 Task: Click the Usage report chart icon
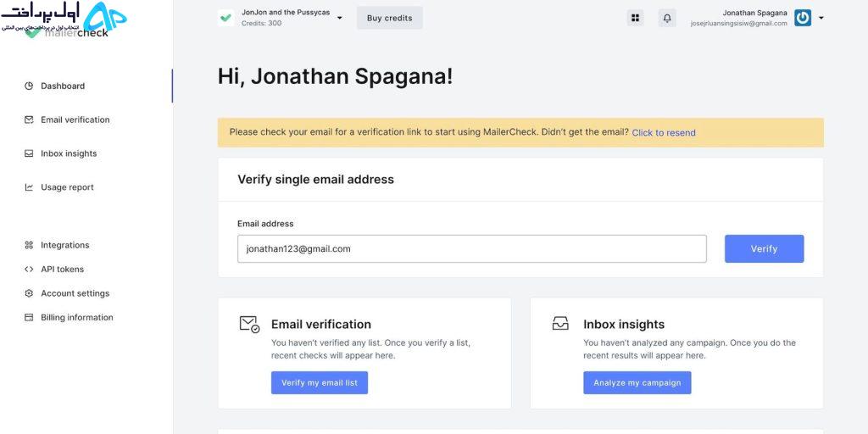click(x=29, y=187)
